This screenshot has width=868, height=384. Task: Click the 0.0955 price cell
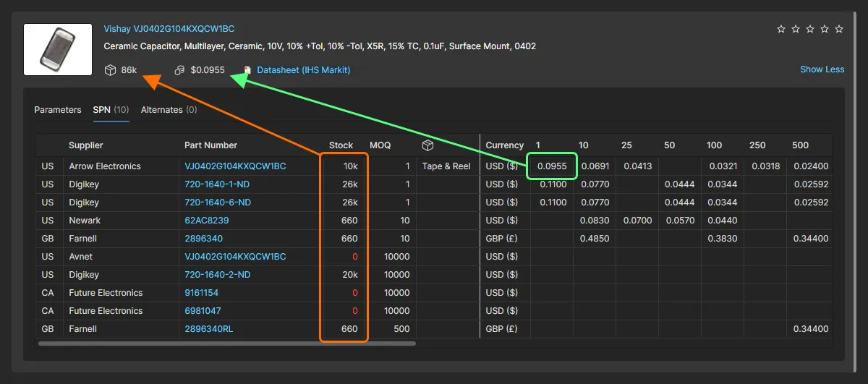coord(552,166)
